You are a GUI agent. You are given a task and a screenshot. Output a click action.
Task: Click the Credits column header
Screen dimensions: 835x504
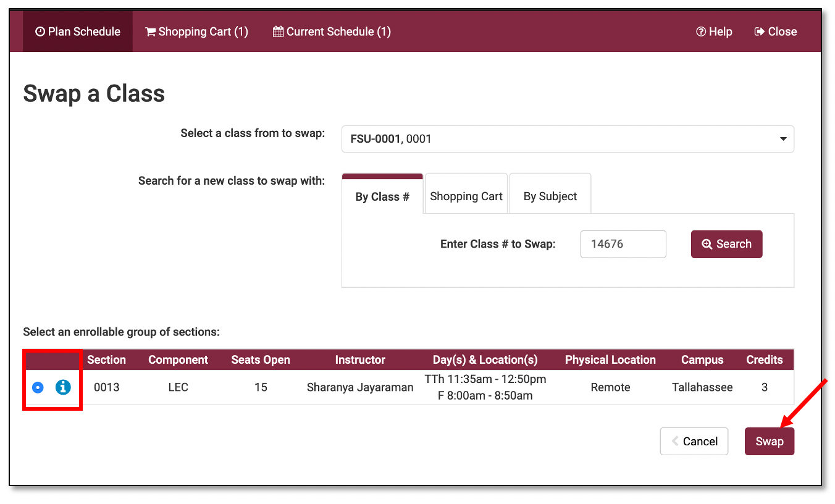(764, 360)
